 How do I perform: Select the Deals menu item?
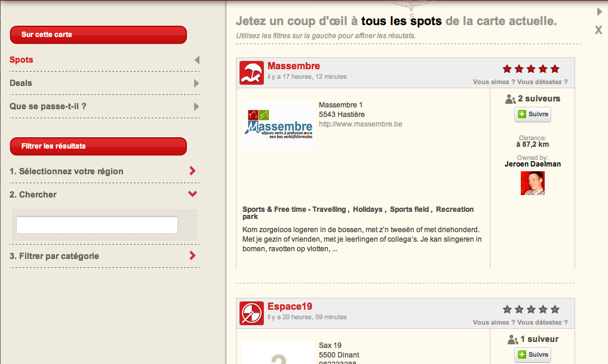point(20,83)
